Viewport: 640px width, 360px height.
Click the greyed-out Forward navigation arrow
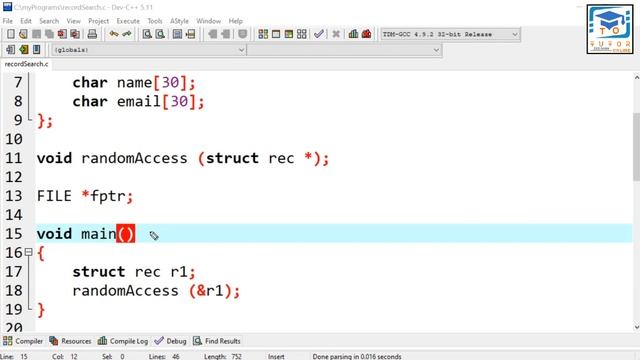click(225, 34)
